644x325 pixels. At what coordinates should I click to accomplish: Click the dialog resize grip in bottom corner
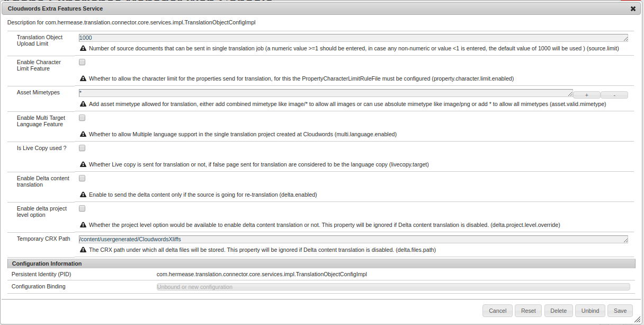pos(638,319)
